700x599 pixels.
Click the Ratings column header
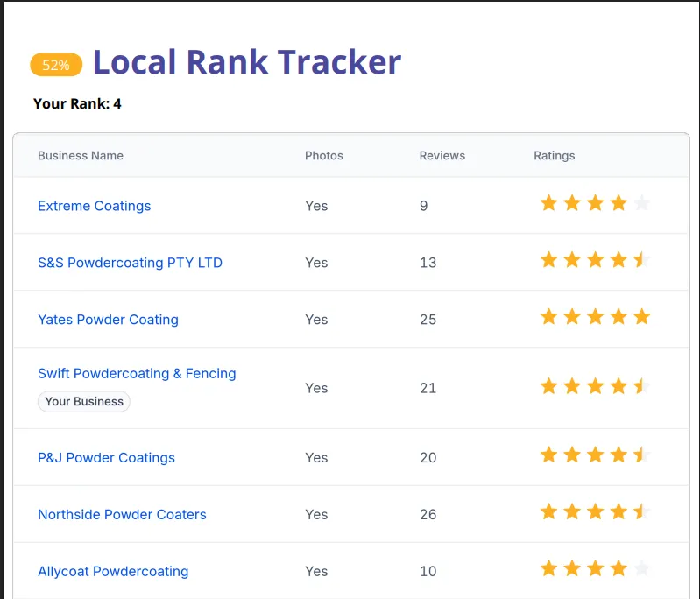(x=555, y=156)
